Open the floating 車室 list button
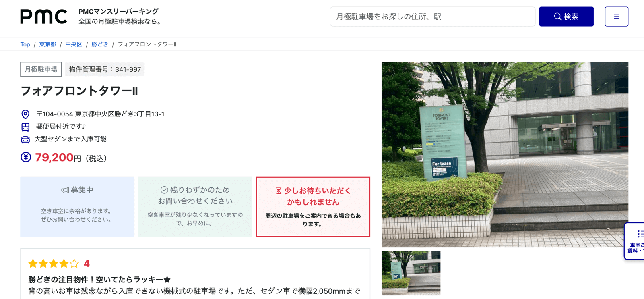644x299 pixels. pyautogui.click(x=635, y=241)
